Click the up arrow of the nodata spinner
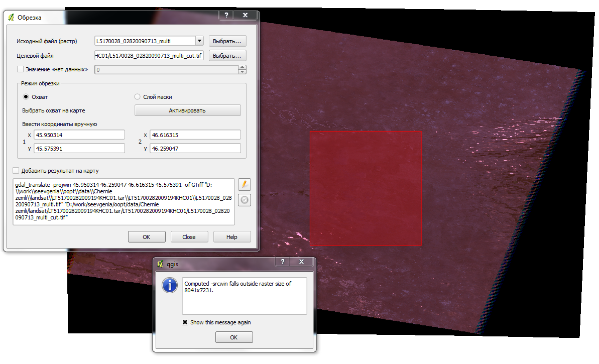This screenshot has height=364, width=599. (x=242, y=67)
